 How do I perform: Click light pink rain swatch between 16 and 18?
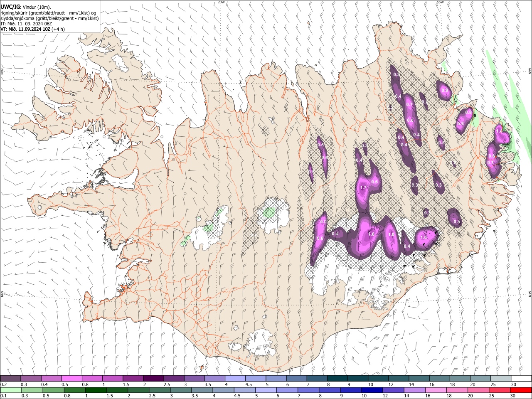(x=436, y=390)
